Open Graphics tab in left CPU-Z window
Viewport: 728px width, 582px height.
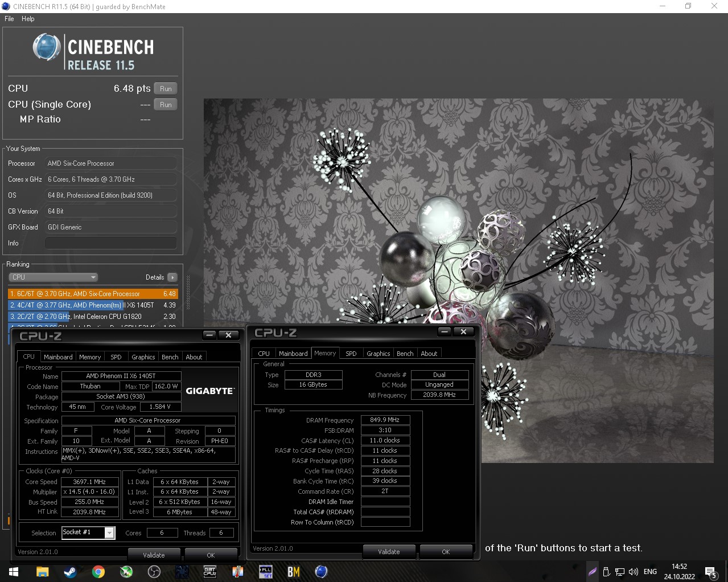pos(143,357)
